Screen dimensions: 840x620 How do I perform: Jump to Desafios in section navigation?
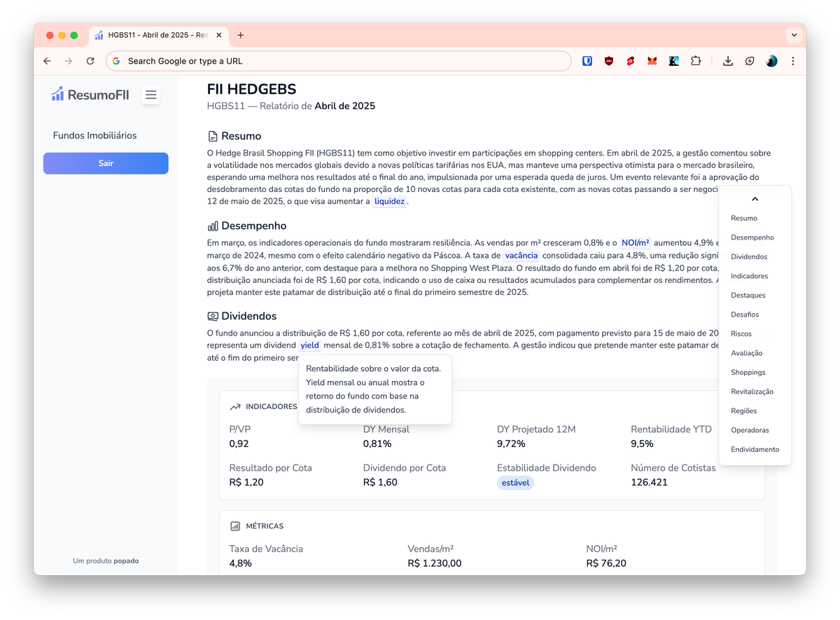coord(745,315)
